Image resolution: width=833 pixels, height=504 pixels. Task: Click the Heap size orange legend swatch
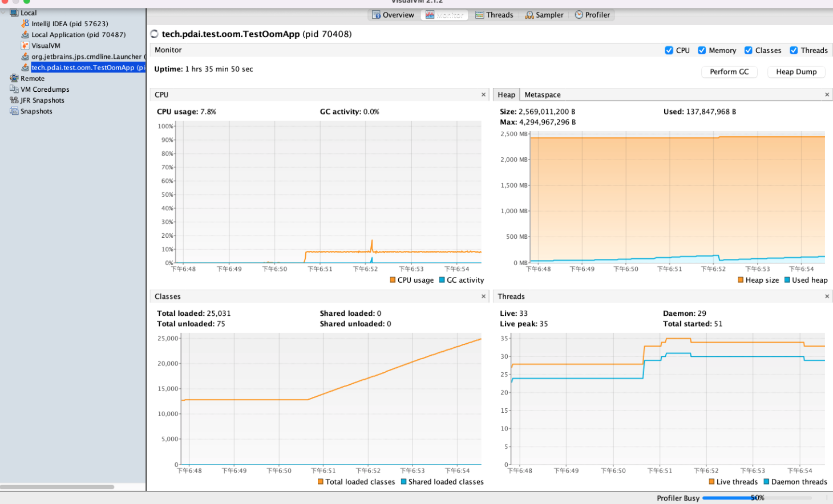tap(741, 280)
